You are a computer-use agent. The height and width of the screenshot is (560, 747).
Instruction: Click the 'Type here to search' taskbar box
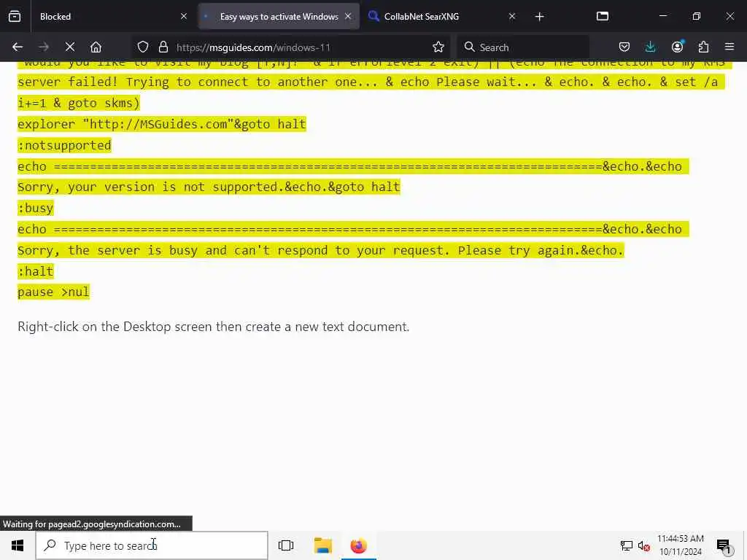[x=152, y=545]
